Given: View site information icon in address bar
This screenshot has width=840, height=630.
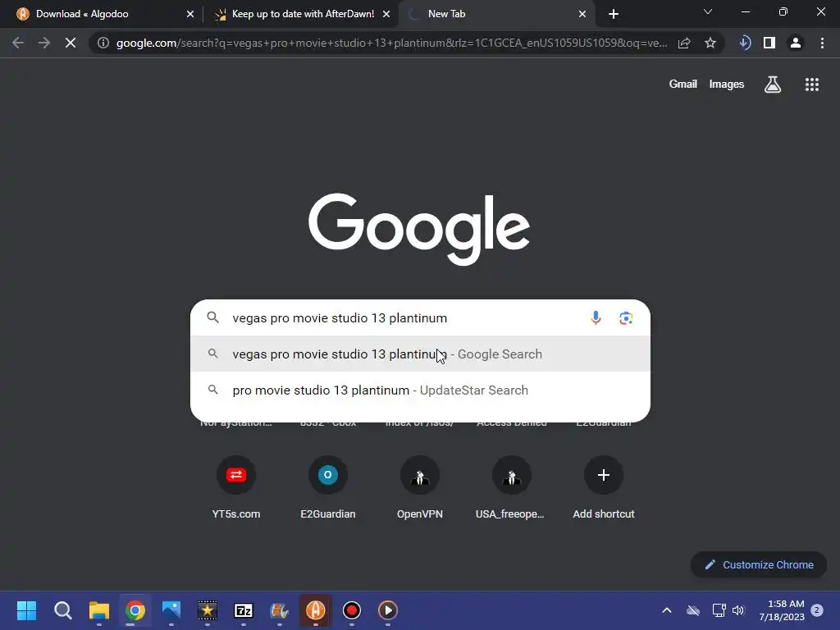Looking at the screenshot, I should [103, 43].
